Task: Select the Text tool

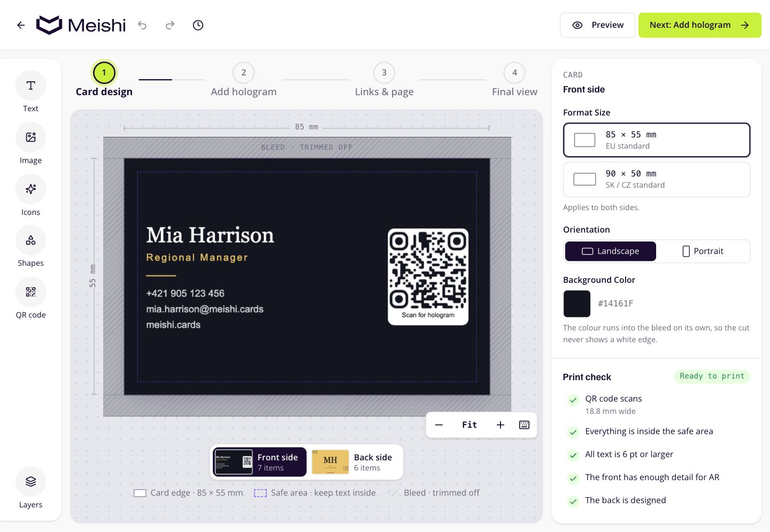Action: [x=30, y=92]
